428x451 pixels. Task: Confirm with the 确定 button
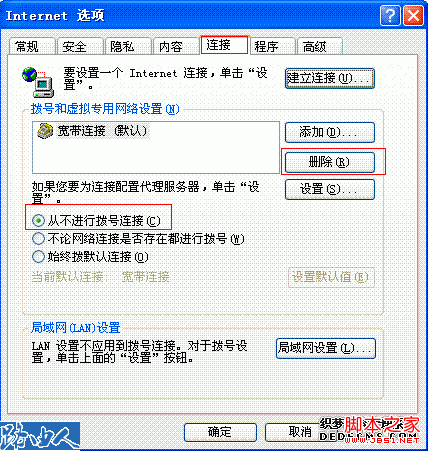[220, 432]
